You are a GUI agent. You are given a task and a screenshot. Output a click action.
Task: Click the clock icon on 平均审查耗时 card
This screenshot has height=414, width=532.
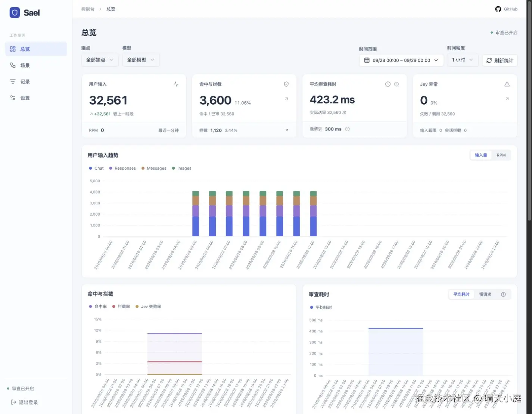pos(388,84)
